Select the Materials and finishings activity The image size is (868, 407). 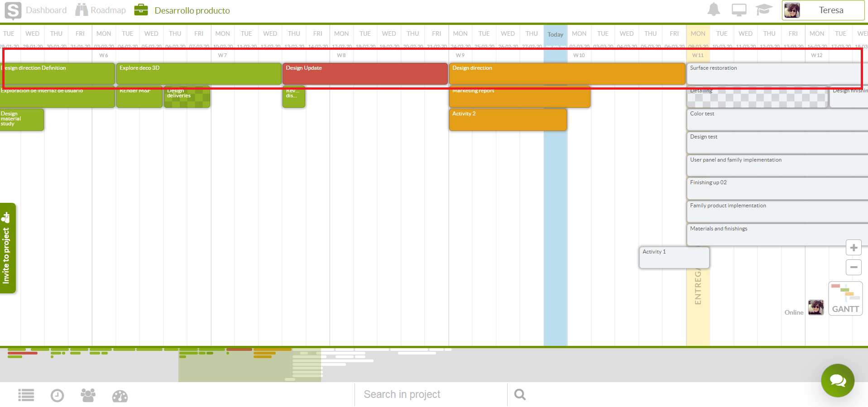(777, 235)
